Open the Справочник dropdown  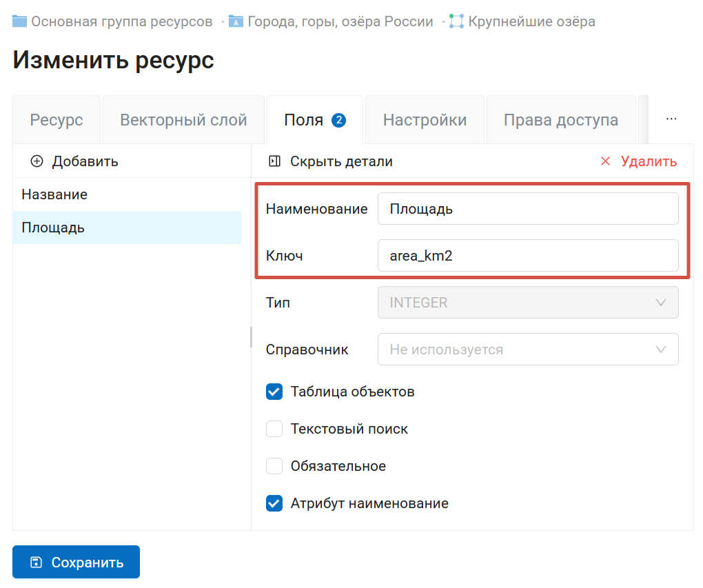click(x=528, y=349)
